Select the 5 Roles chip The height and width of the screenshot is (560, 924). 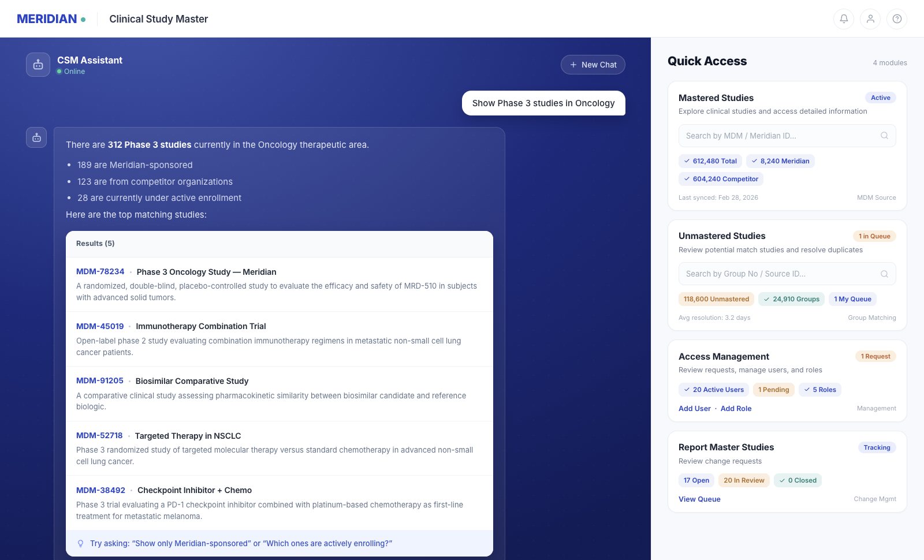point(820,390)
